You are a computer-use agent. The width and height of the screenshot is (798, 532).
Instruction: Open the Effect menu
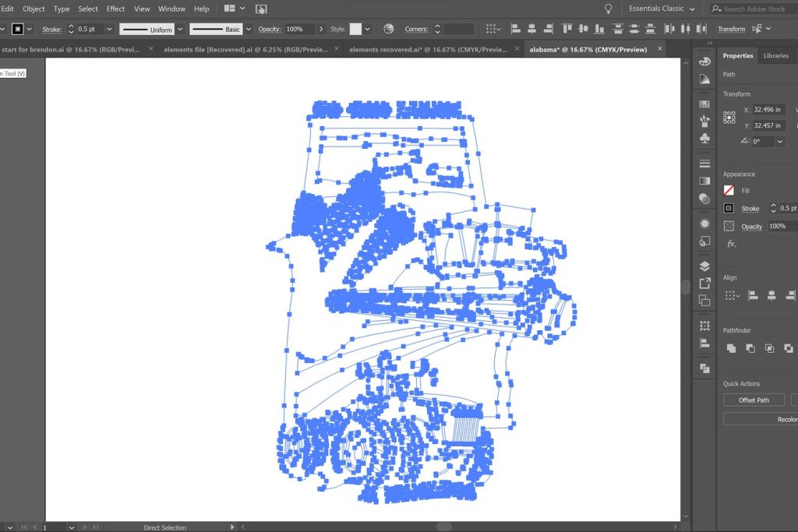[115, 9]
